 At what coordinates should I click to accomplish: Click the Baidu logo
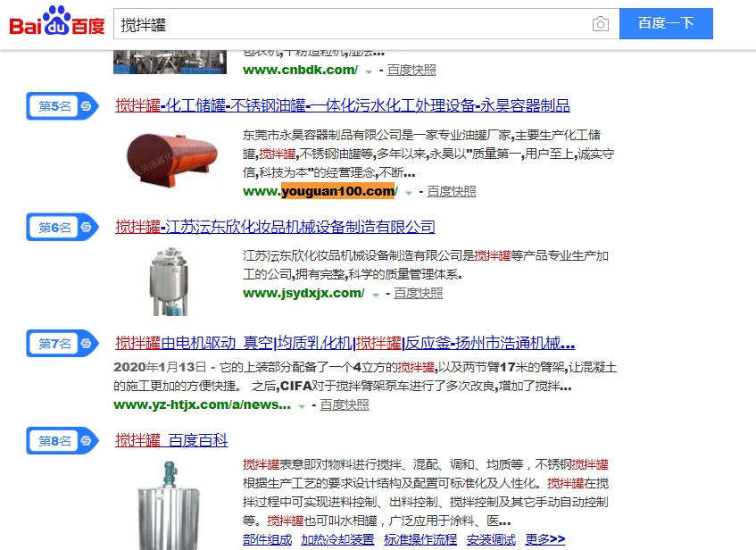(57, 21)
